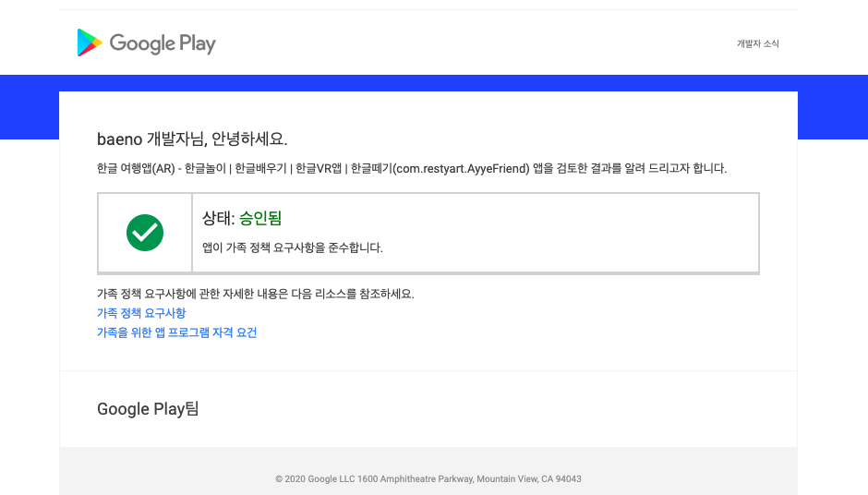Click the Google Play triangle logo icon

[x=90, y=42]
